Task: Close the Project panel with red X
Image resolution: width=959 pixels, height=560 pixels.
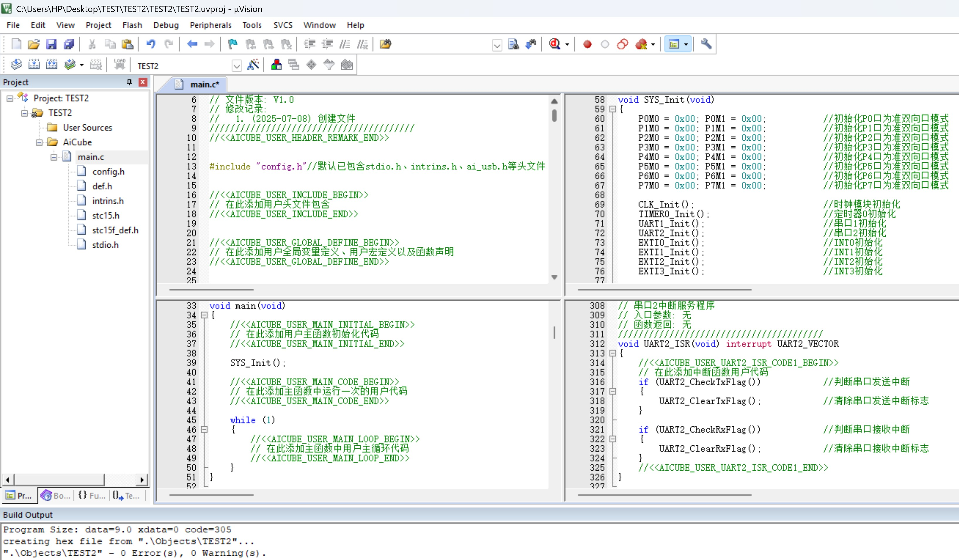Action: click(143, 82)
